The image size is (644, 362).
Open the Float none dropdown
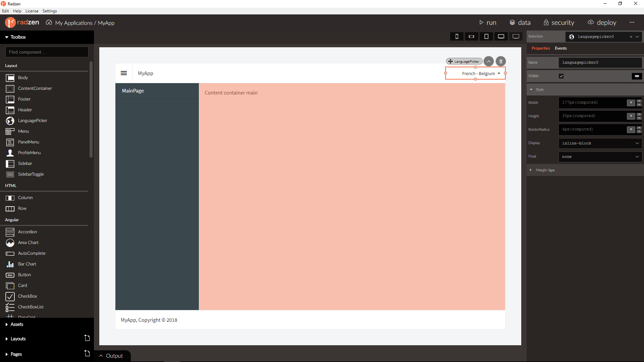(x=600, y=157)
